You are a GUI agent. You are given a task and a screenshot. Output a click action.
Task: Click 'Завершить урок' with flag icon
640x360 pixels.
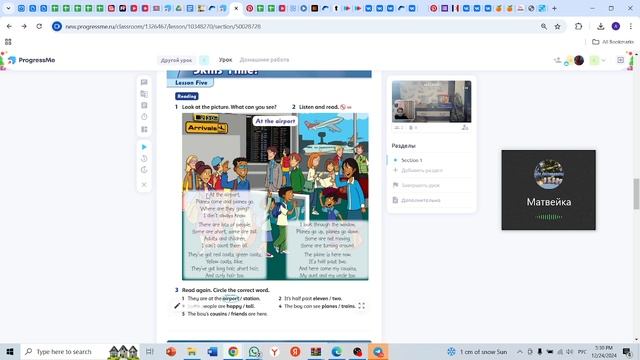pos(420,185)
